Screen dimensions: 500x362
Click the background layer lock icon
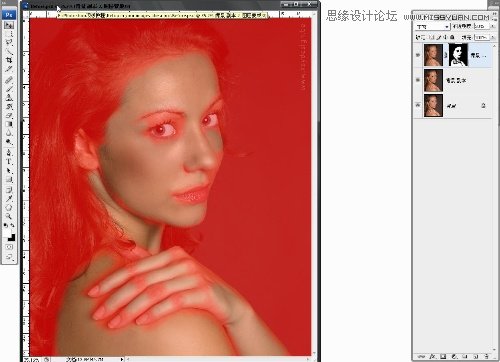pos(483,106)
